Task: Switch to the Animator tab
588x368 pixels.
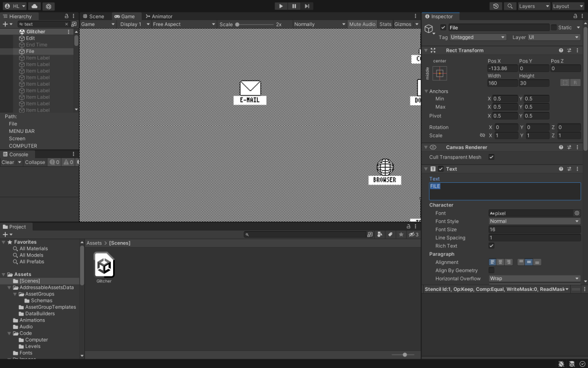Action: (x=158, y=17)
